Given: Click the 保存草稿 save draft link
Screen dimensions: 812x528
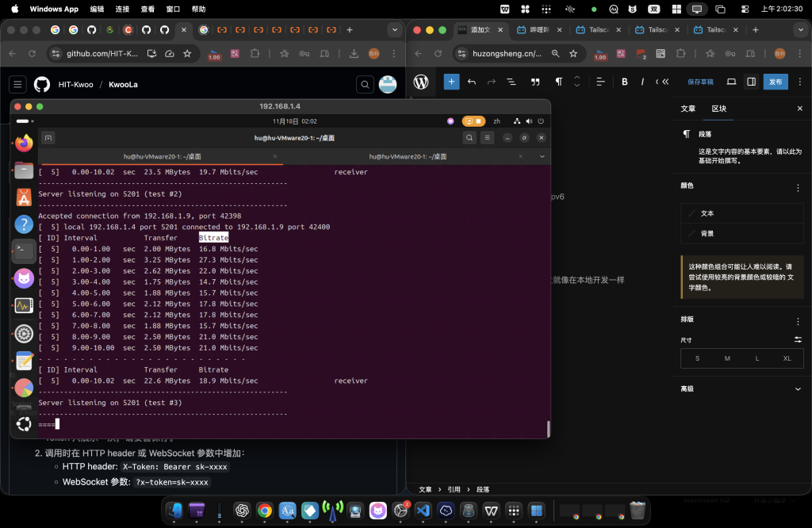Looking at the screenshot, I should pos(700,82).
